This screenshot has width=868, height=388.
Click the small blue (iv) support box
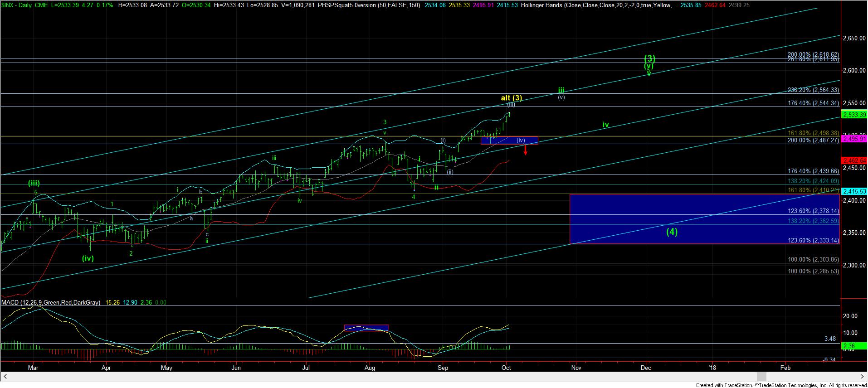click(509, 140)
